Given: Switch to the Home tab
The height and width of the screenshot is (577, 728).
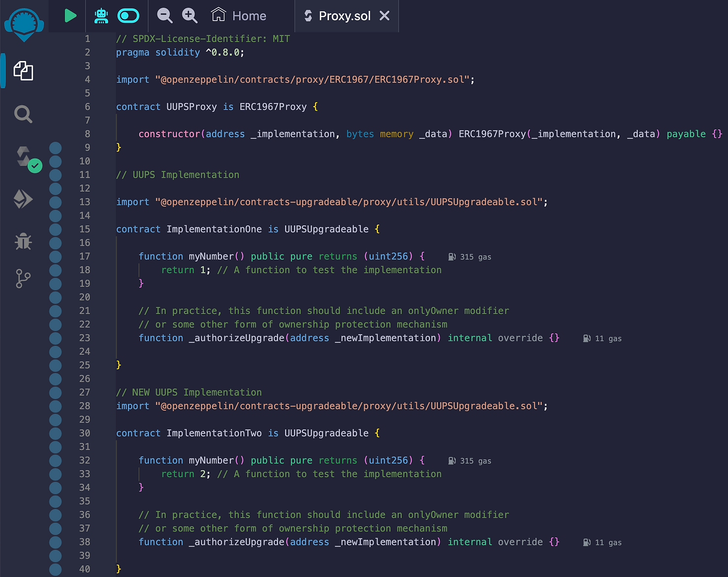Looking at the screenshot, I should [x=239, y=16].
